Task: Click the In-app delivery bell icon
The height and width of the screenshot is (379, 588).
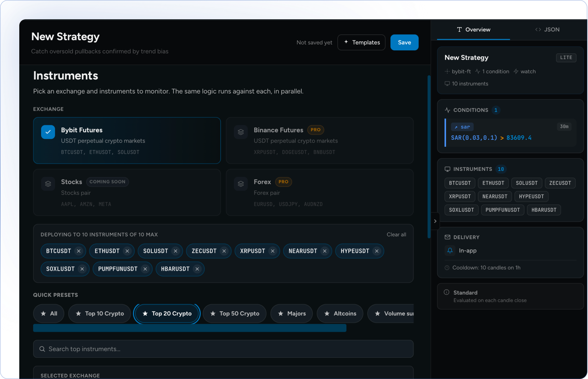Action: (450, 251)
